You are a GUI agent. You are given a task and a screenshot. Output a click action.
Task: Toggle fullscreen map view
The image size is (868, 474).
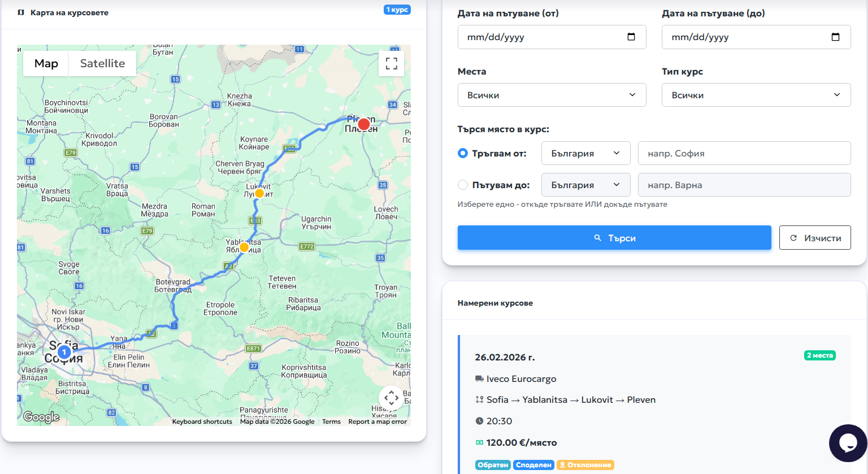pos(392,63)
